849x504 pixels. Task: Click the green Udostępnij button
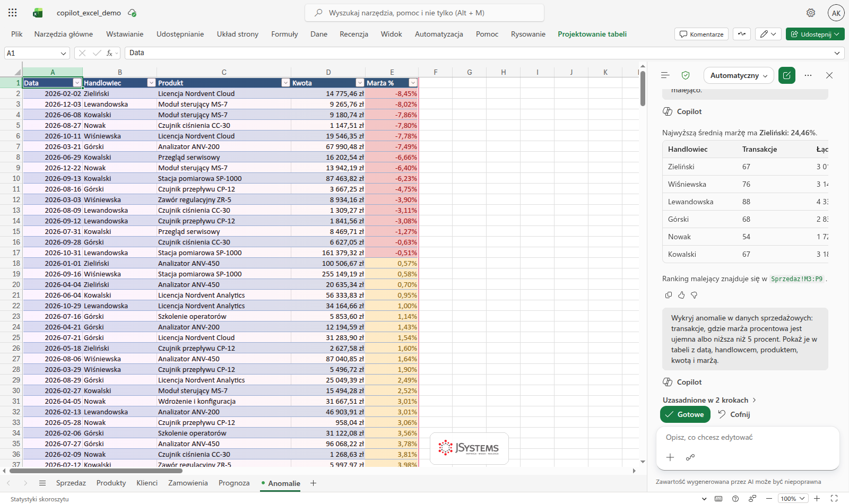(x=815, y=34)
